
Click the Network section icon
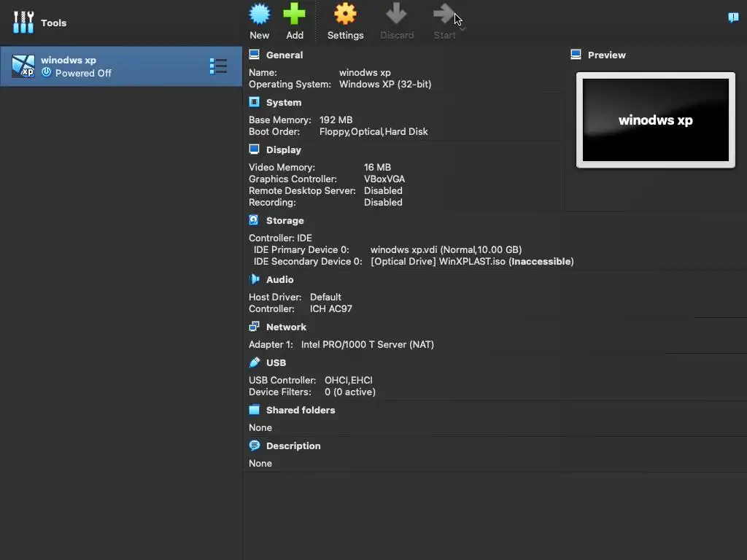pos(254,327)
